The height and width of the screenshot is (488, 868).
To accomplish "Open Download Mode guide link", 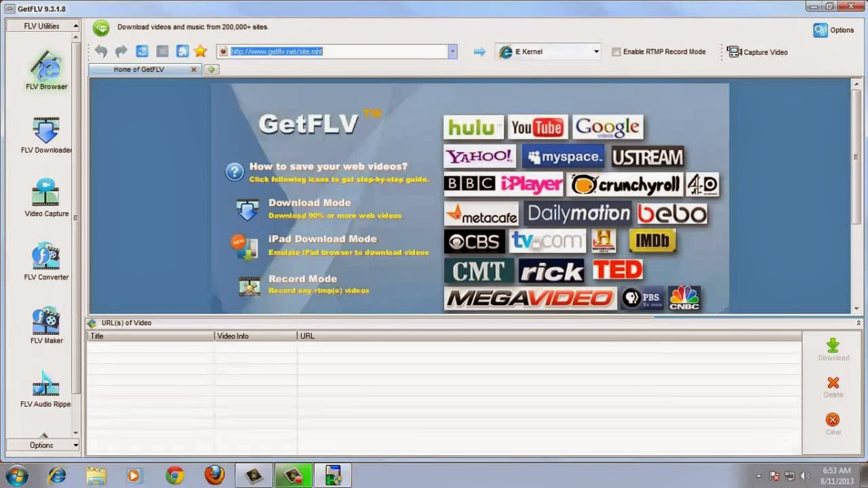I will [309, 203].
